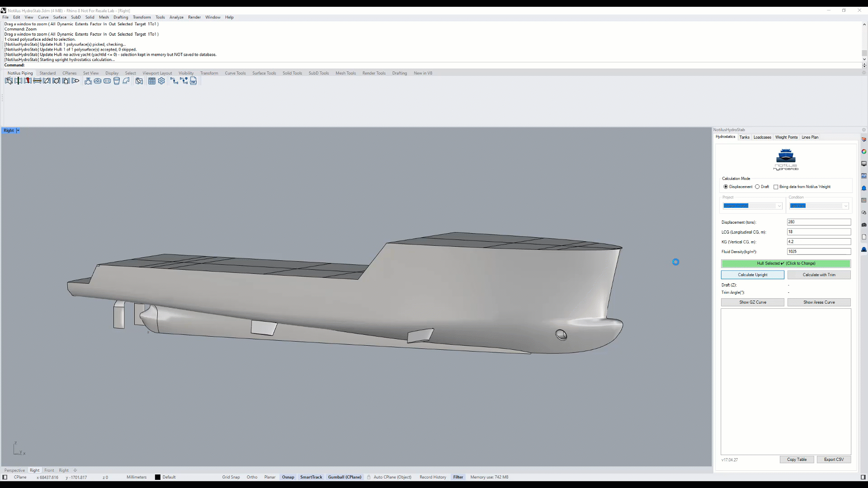The width and height of the screenshot is (868, 488).
Task: Open the Millimeters units selector in status bar
Action: click(137, 477)
